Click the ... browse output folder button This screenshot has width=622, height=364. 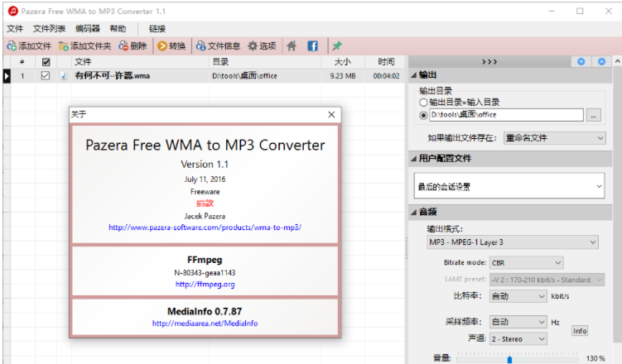point(594,115)
